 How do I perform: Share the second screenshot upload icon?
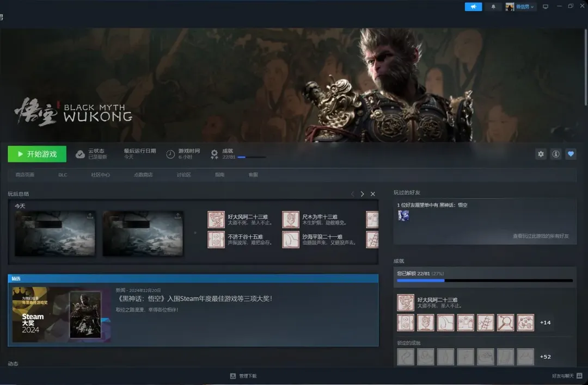point(178,216)
